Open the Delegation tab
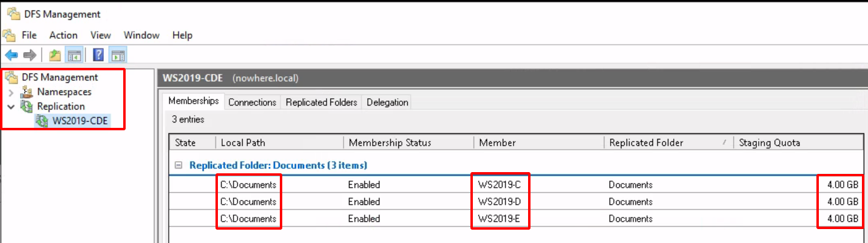 coord(387,102)
